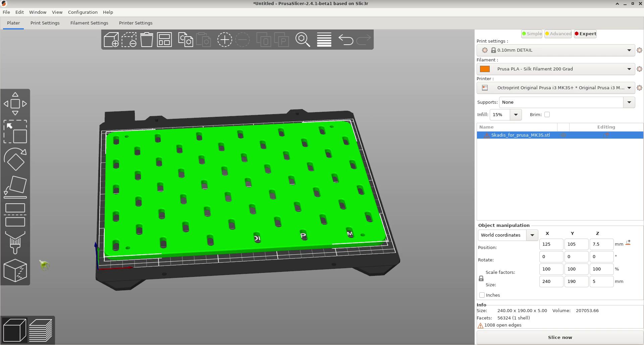Viewport: 644px width, 345px height.
Task: Select the Paint-on supports tool
Action: tap(15, 242)
